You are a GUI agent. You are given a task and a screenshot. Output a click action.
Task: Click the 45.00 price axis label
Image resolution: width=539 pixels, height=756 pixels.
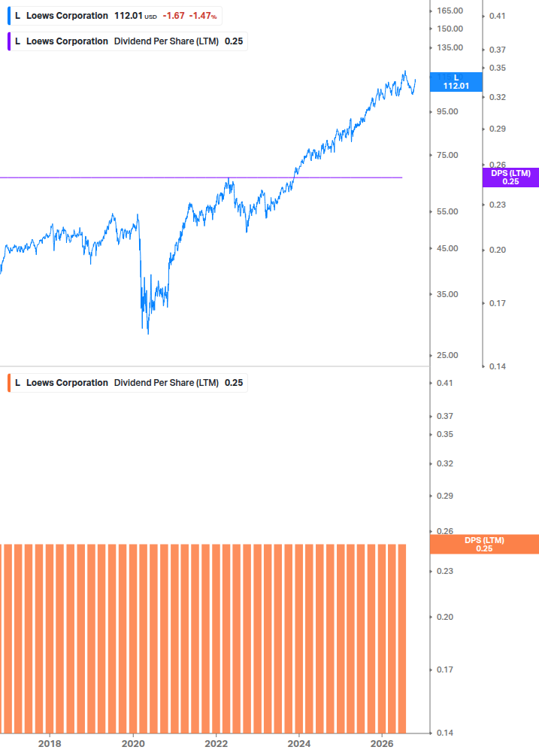[x=447, y=249]
